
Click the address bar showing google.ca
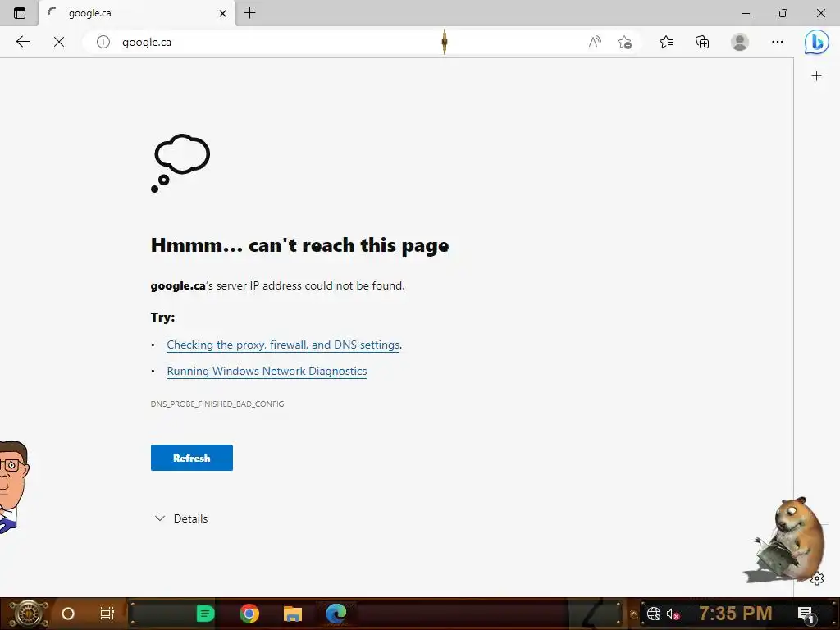coord(343,42)
